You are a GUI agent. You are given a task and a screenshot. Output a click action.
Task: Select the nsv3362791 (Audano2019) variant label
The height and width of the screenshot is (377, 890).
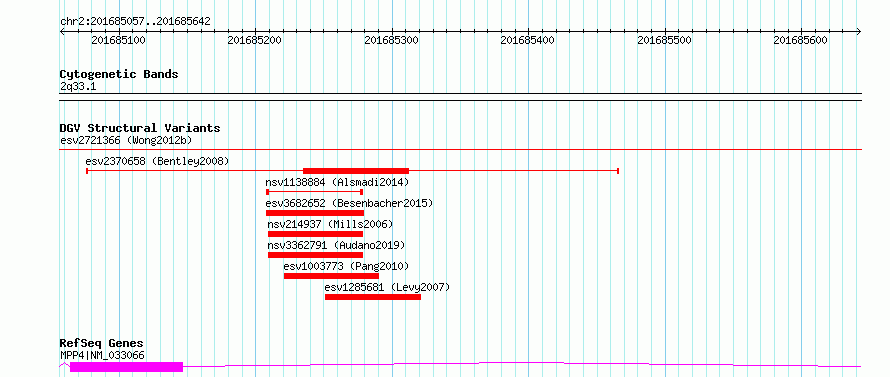tap(337, 245)
